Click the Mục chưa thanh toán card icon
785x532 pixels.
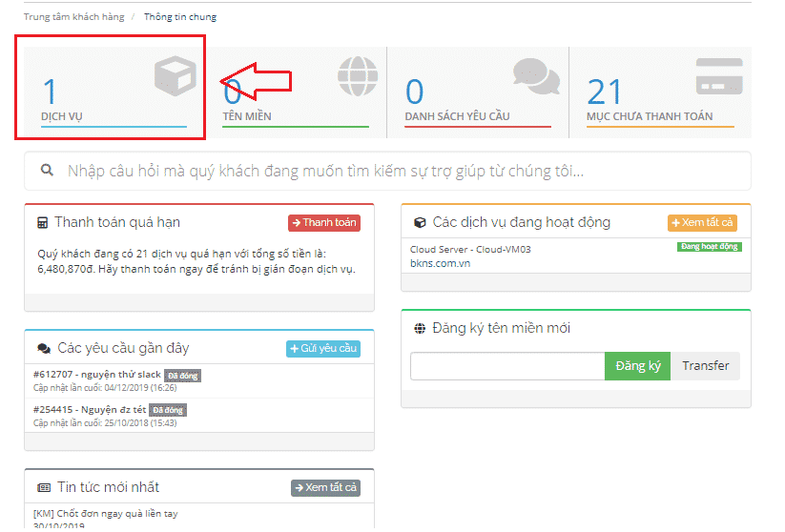pyautogui.click(x=718, y=76)
